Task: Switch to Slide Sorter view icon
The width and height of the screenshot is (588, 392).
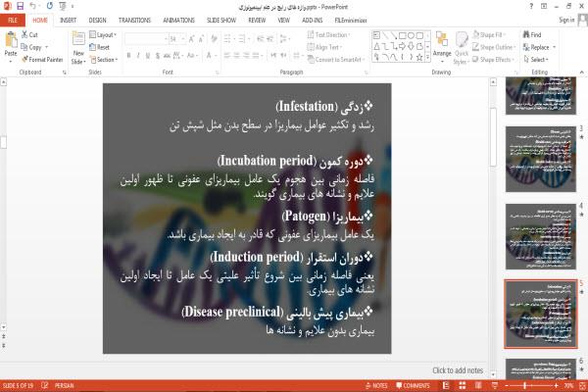Action: tap(463, 385)
